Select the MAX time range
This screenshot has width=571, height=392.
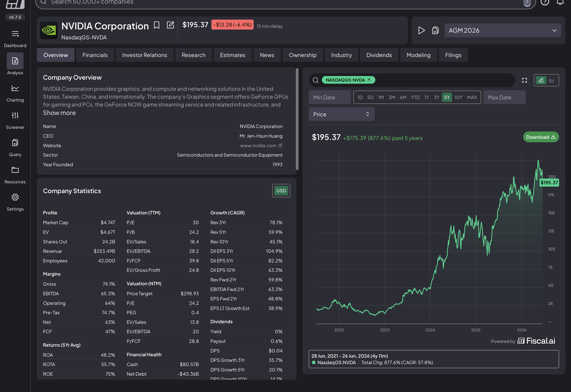472,97
